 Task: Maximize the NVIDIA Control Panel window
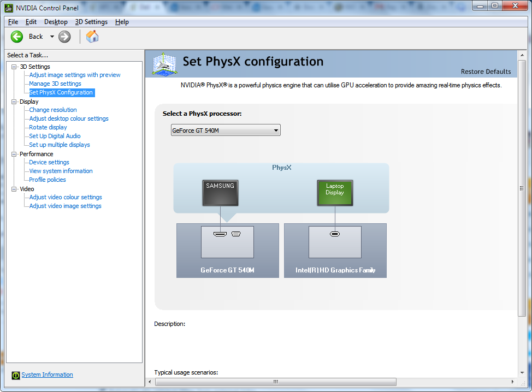click(495, 5)
